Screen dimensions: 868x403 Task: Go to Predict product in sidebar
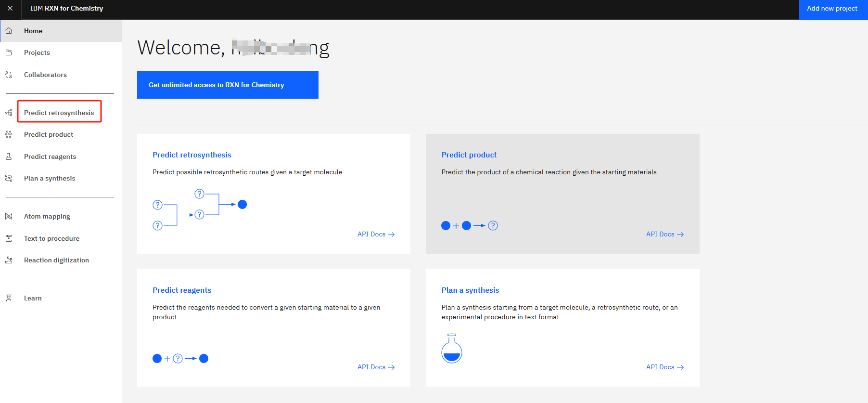pyautogui.click(x=61, y=134)
